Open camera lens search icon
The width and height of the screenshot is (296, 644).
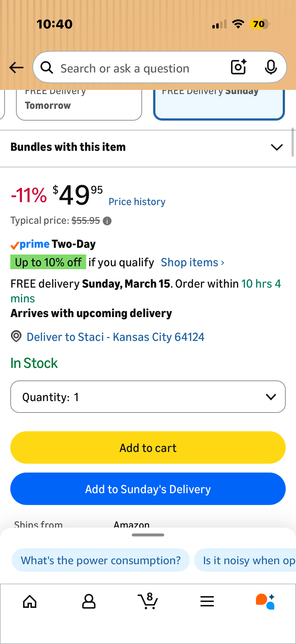coord(238,67)
